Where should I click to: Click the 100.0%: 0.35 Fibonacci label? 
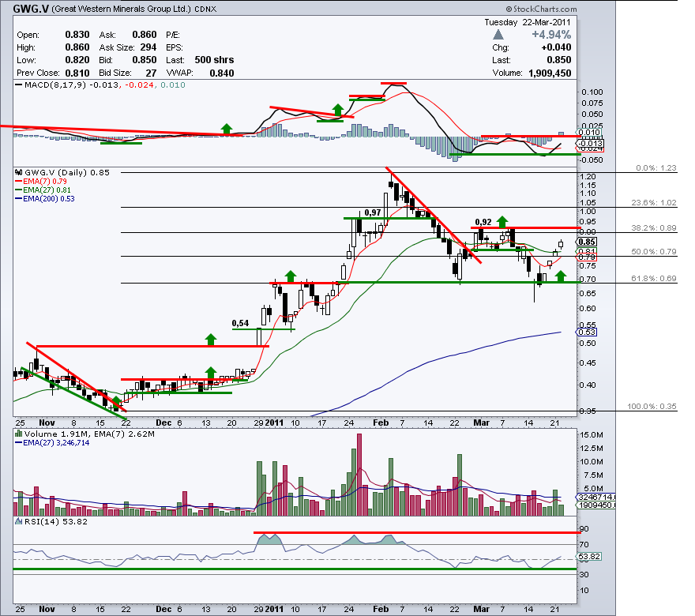652,407
